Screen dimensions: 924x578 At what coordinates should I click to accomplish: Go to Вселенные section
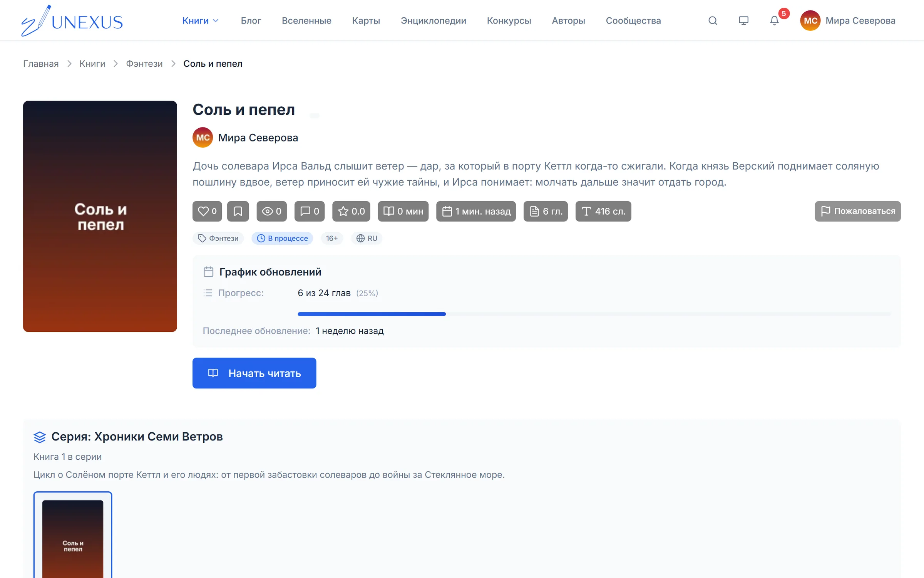tap(306, 20)
